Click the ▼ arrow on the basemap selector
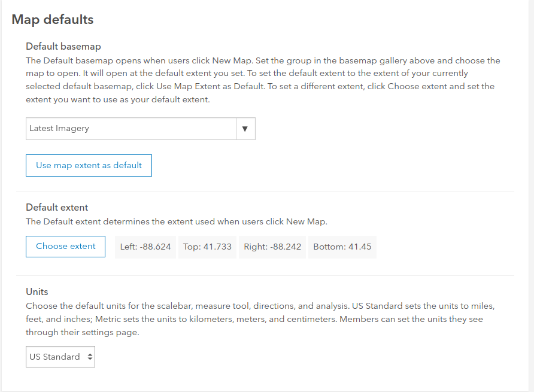The image size is (534, 392). 245,128
